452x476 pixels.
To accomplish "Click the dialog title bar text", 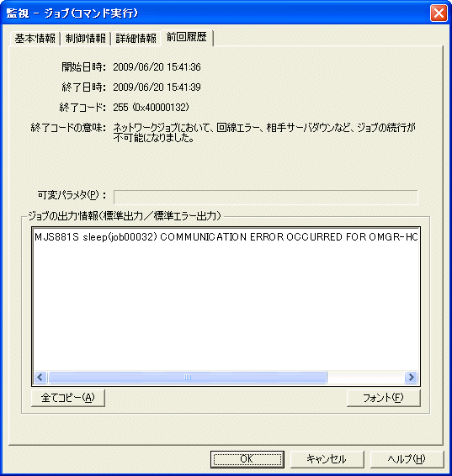I will click(72, 13).
